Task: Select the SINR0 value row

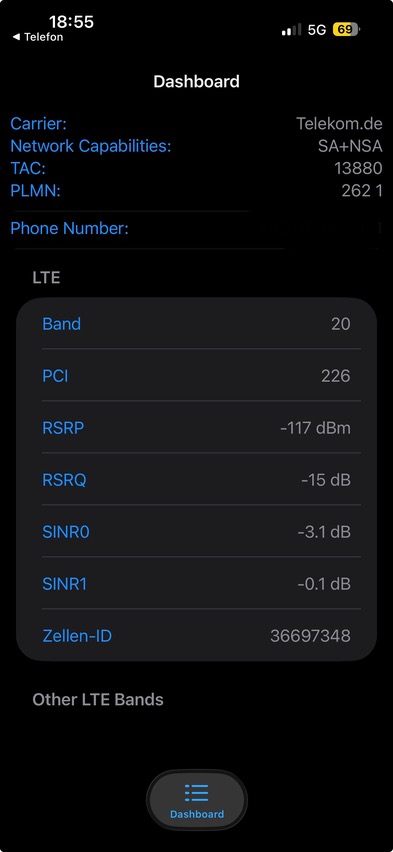Action: click(x=196, y=531)
